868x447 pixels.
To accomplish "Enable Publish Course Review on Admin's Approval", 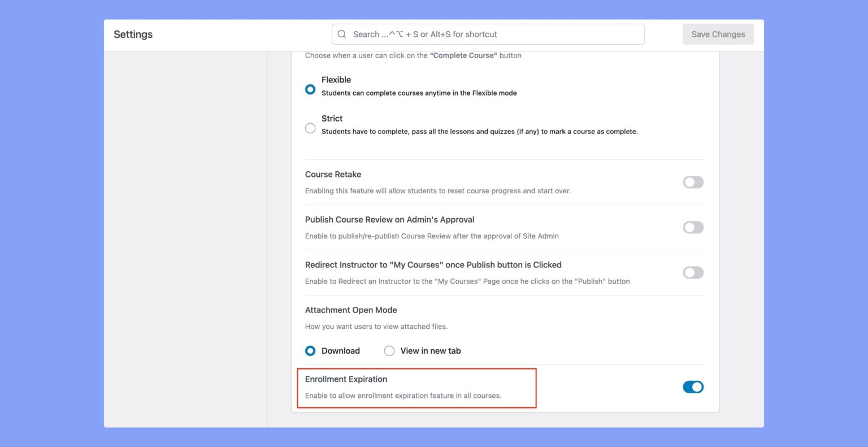I will pyautogui.click(x=693, y=227).
